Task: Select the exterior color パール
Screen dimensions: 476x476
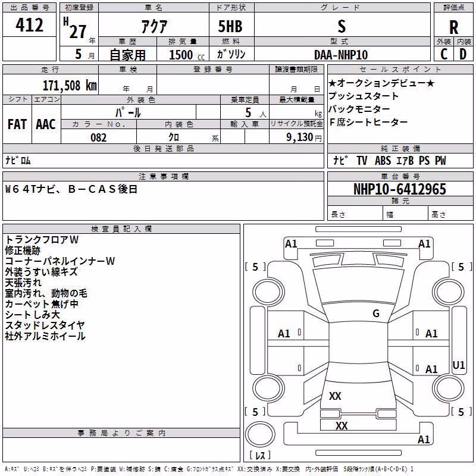Action: click(x=128, y=112)
